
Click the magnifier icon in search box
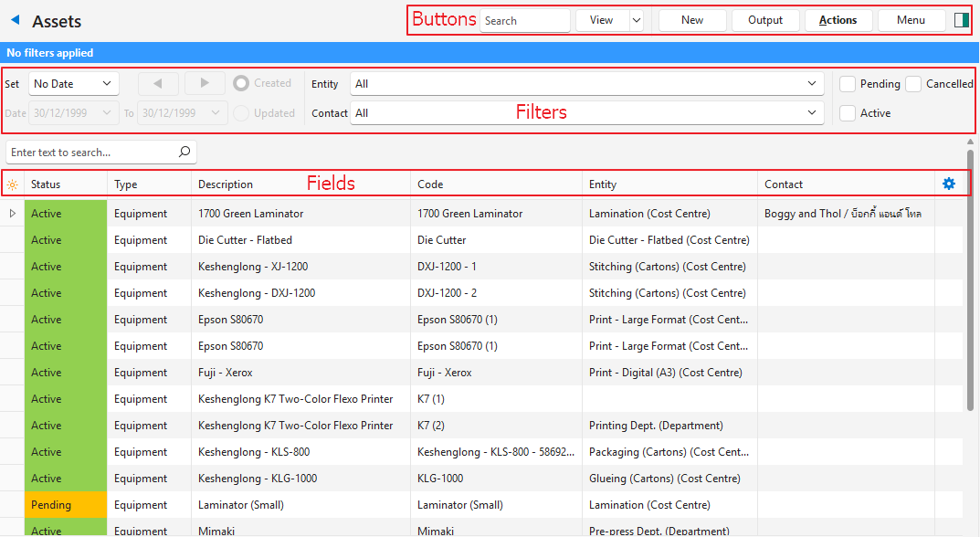(184, 152)
